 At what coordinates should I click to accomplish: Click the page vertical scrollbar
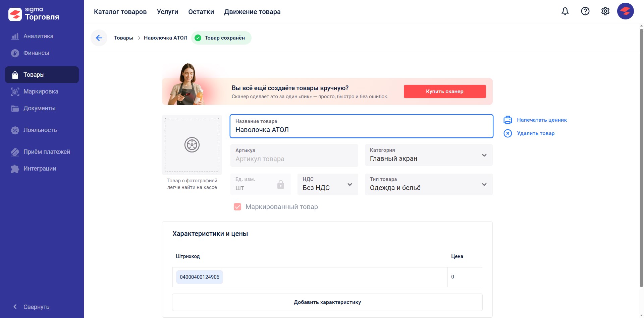pyautogui.click(x=641, y=157)
